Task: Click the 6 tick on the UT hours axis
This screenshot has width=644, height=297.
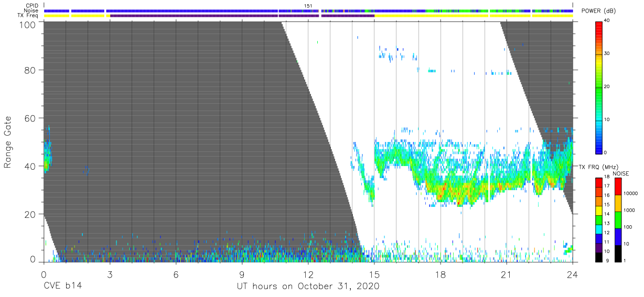Action: [x=176, y=274]
